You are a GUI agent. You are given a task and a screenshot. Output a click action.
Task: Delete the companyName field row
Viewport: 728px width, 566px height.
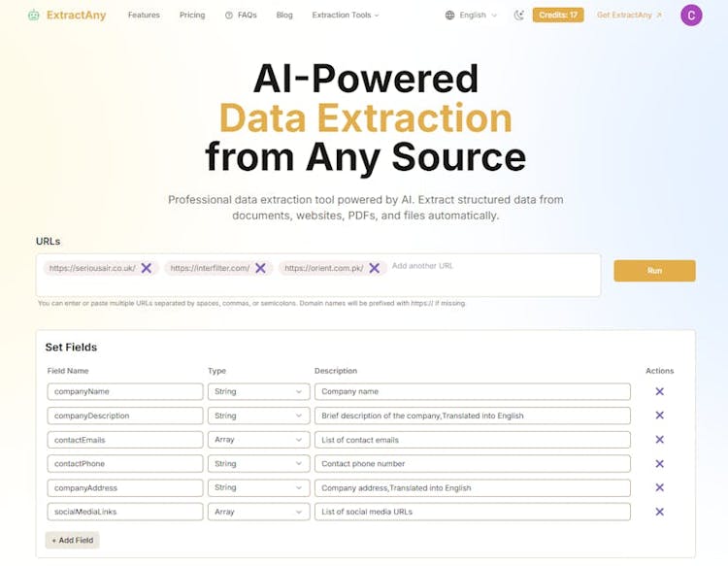point(659,391)
